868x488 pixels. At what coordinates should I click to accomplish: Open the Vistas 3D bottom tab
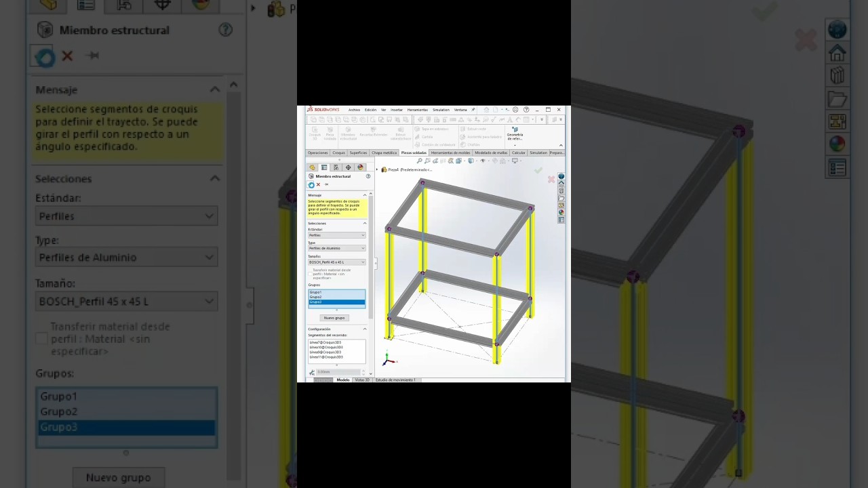click(362, 380)
